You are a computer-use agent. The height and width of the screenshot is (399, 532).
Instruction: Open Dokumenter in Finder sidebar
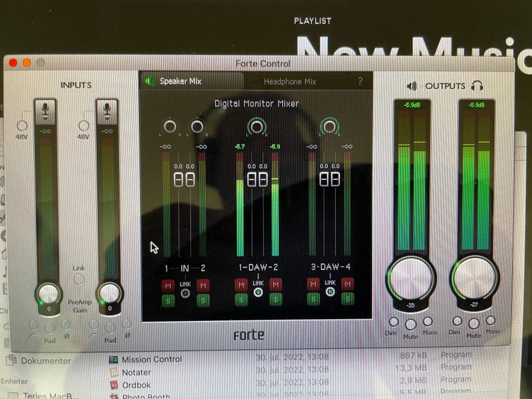46,361
